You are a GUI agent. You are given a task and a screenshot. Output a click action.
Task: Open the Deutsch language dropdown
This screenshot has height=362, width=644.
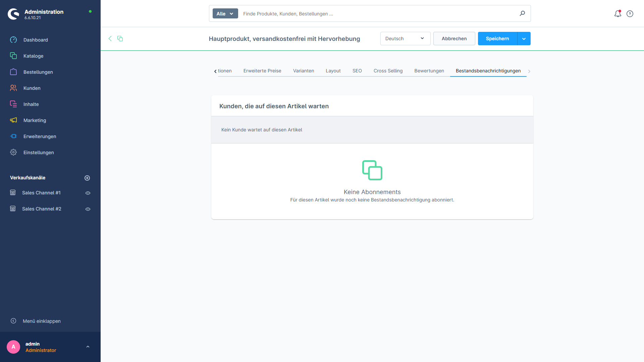tap(405, 39)
